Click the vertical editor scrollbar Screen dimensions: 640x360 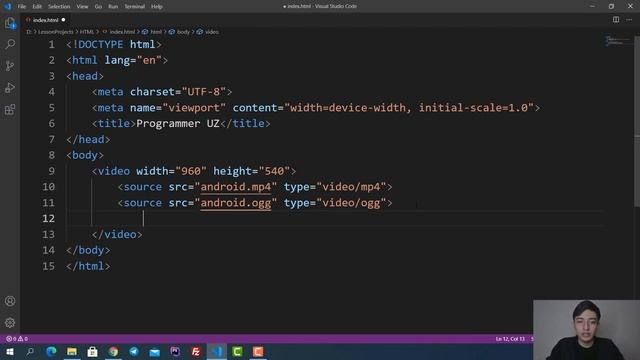[637, 122]
